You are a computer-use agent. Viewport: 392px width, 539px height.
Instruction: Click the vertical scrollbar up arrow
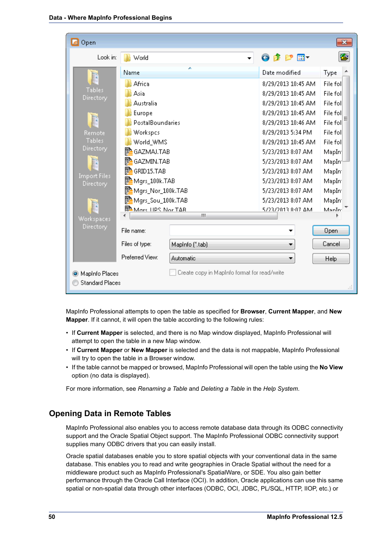tap(346, 71)
